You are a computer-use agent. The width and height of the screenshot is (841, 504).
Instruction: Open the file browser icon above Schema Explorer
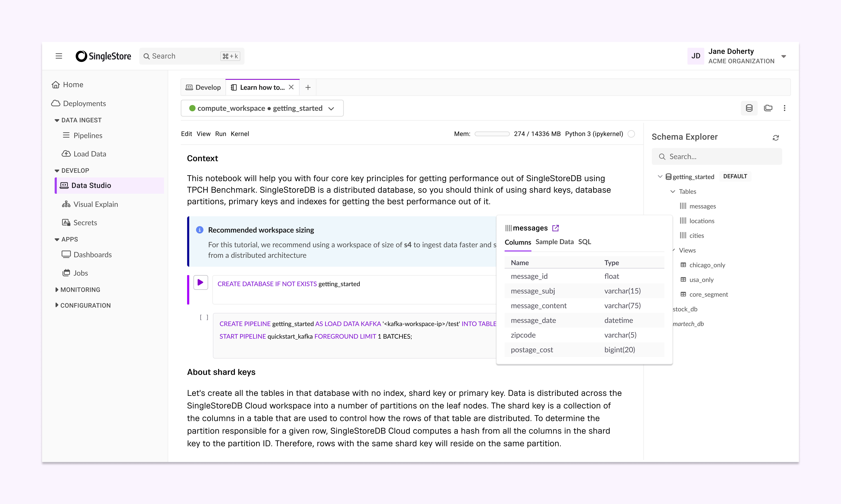coord(768,108)
